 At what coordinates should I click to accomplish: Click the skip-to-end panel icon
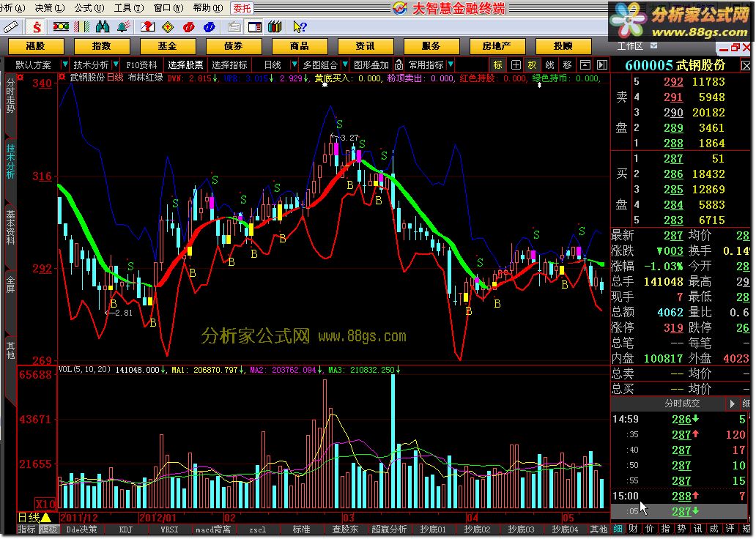[x=601, y=64]
